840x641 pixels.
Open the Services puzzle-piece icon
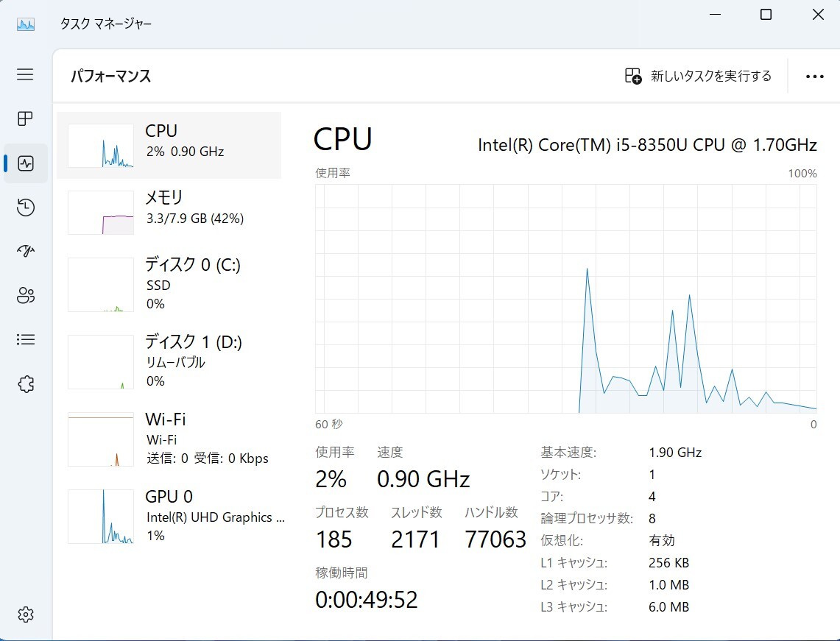(x=25, y=384)
